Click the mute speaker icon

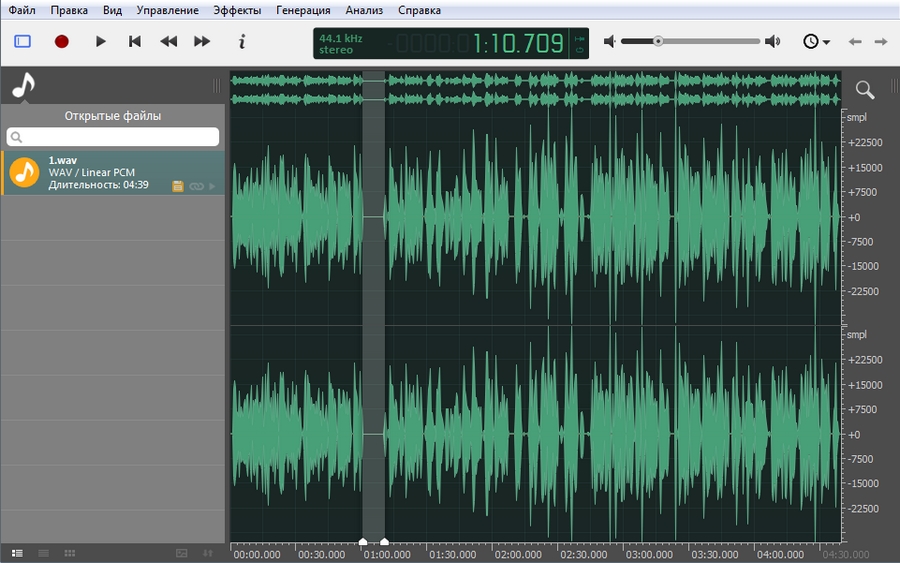tap(610, 41)
